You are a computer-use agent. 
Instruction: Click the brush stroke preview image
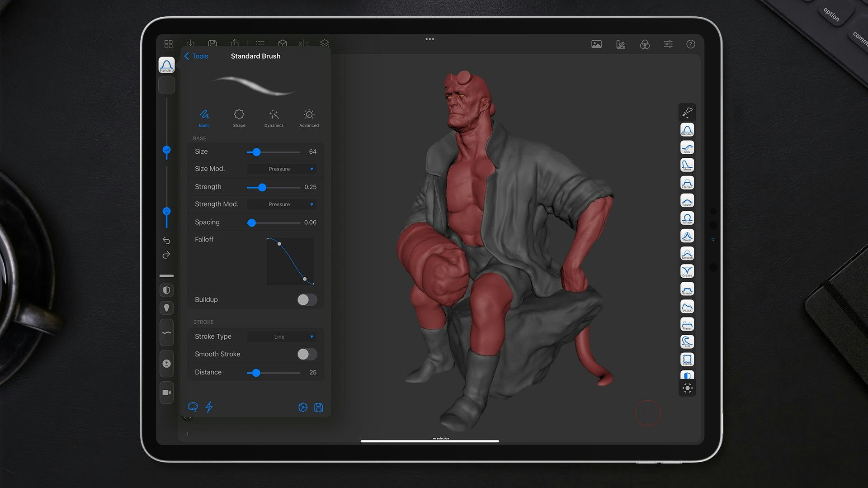(253, 86)
